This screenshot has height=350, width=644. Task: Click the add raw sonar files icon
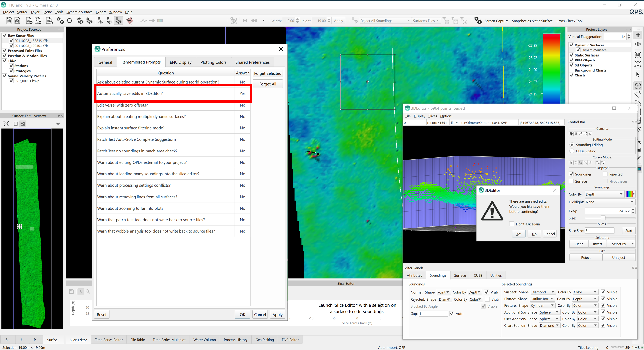[29, 21]
